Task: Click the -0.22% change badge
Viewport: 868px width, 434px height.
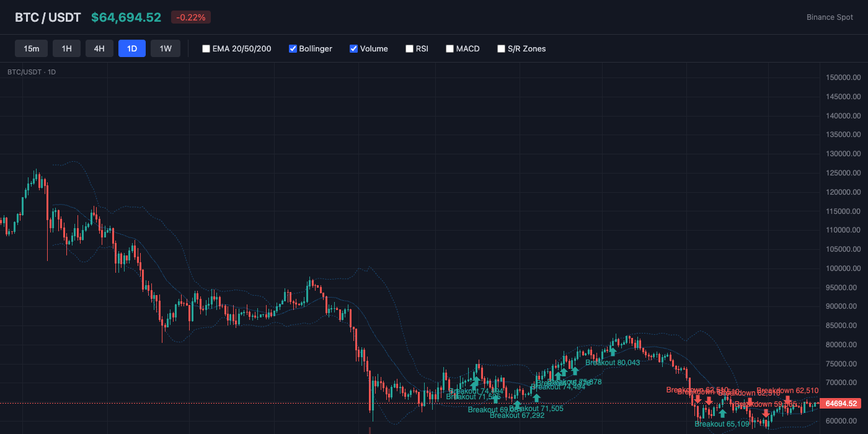Action: point(191,17)
